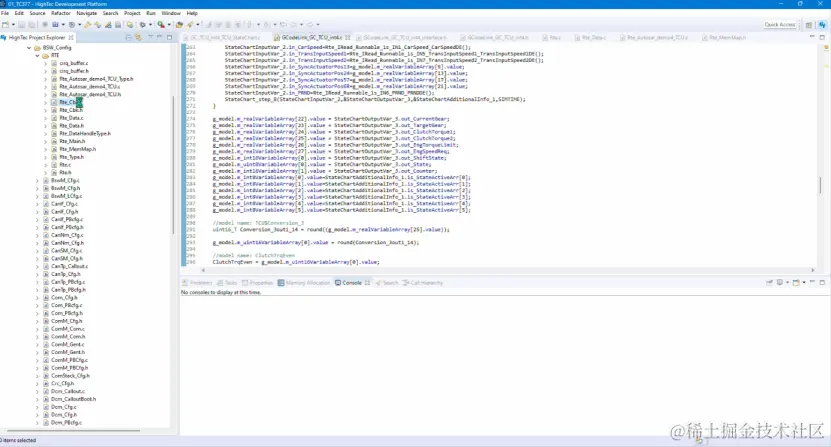Open the Refactor menu

click(60, 13)
